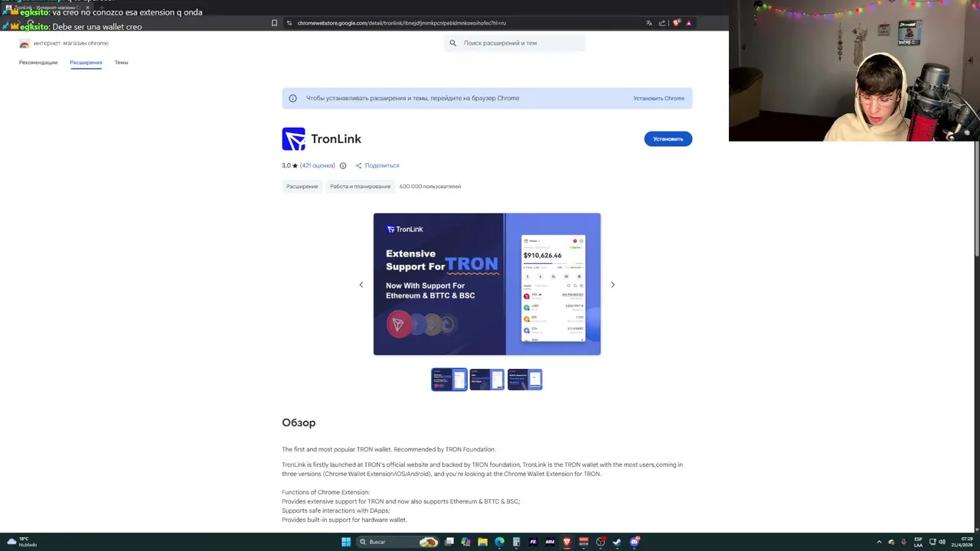
Task: Click the main TRON promo screenshot
Action: tap(487, 284)
